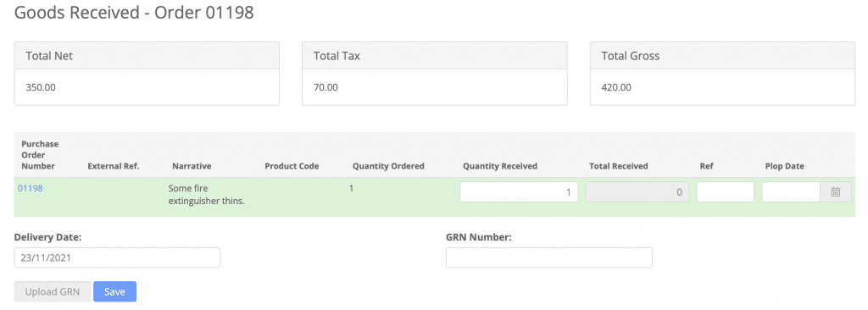This screenshot has width=868, height=310.
Task: Select the Ref input box
Action: [x=726, y=192]
